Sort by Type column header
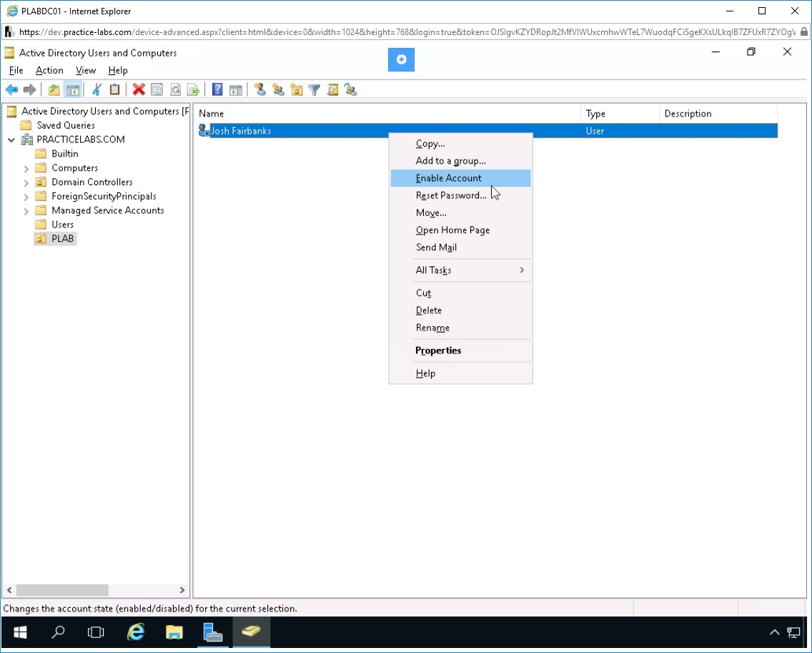This screenshot has height=653, width=812. (x=620, y=114)
